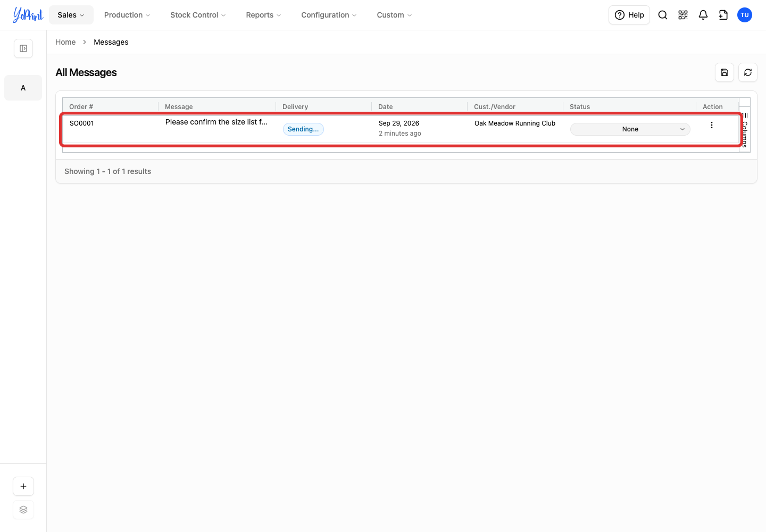The width and height of the screenshot is (766, 532).
Task: Expand the Custom menu
Action: (x=394, y=15)
